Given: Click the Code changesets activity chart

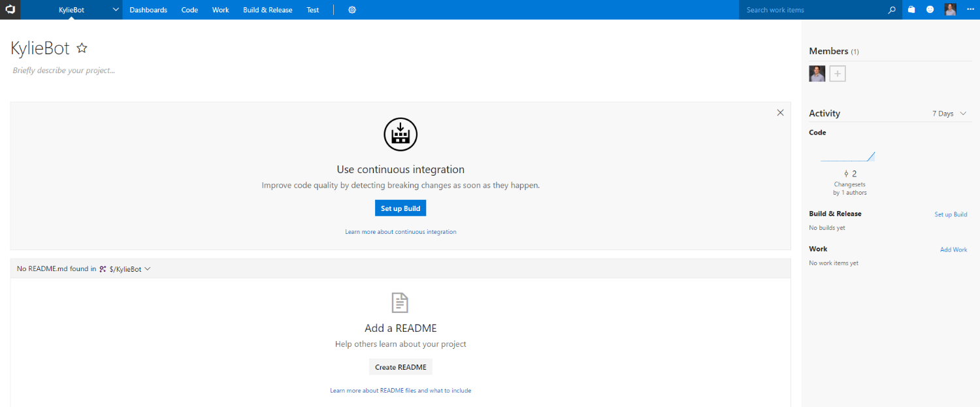Looking at the screenshot, I should [848, 156].
